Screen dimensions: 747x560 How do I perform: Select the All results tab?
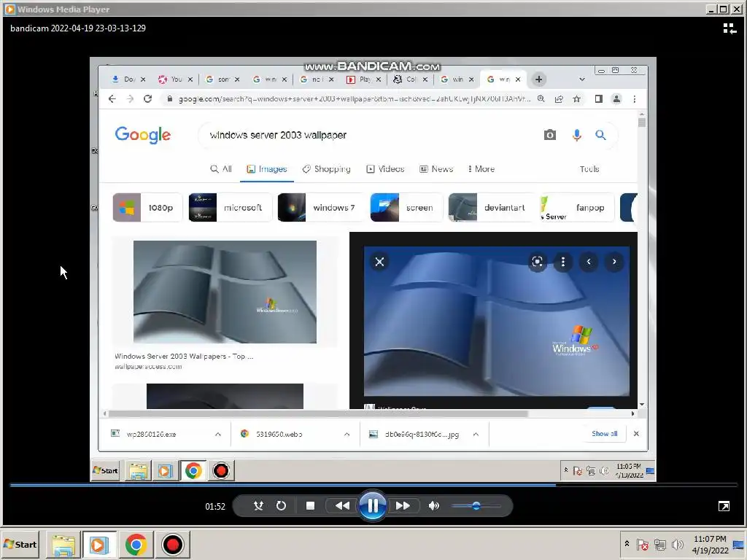[x=221, y=169]
